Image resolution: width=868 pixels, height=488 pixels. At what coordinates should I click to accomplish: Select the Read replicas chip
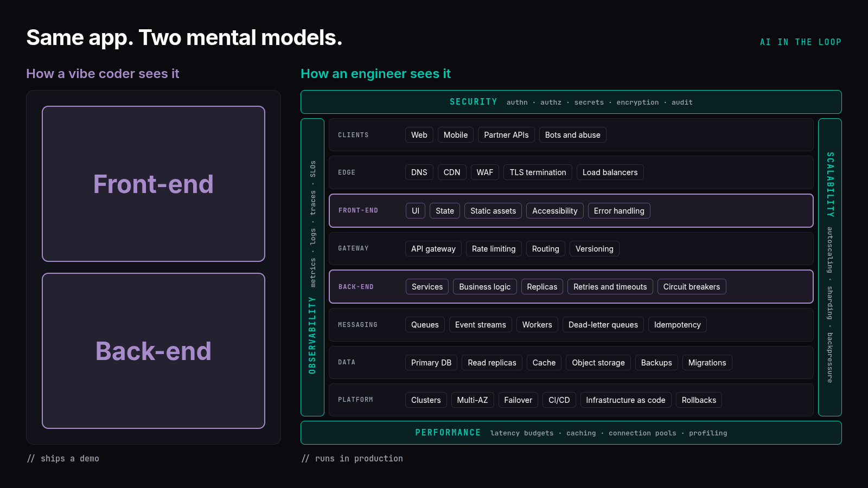(492, 363)
